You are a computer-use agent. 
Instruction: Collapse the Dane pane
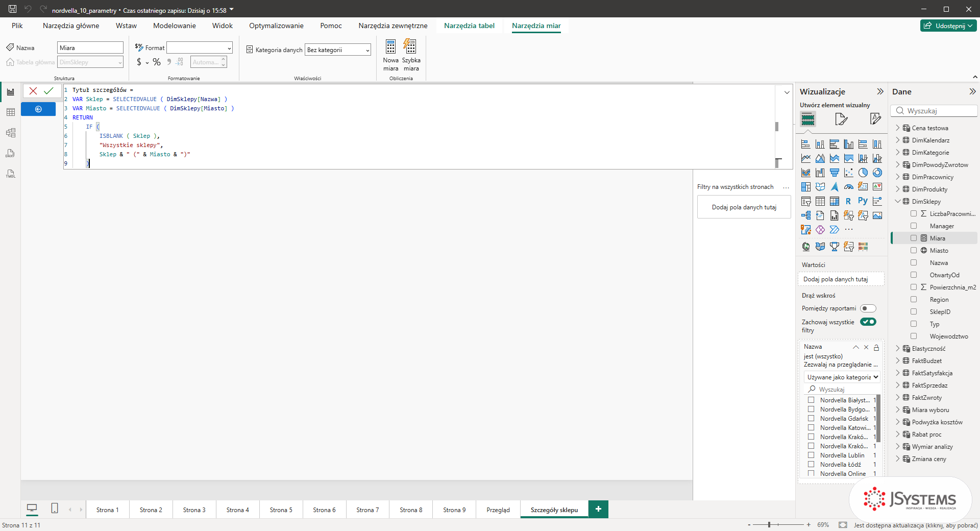click(x=972, y=91)
